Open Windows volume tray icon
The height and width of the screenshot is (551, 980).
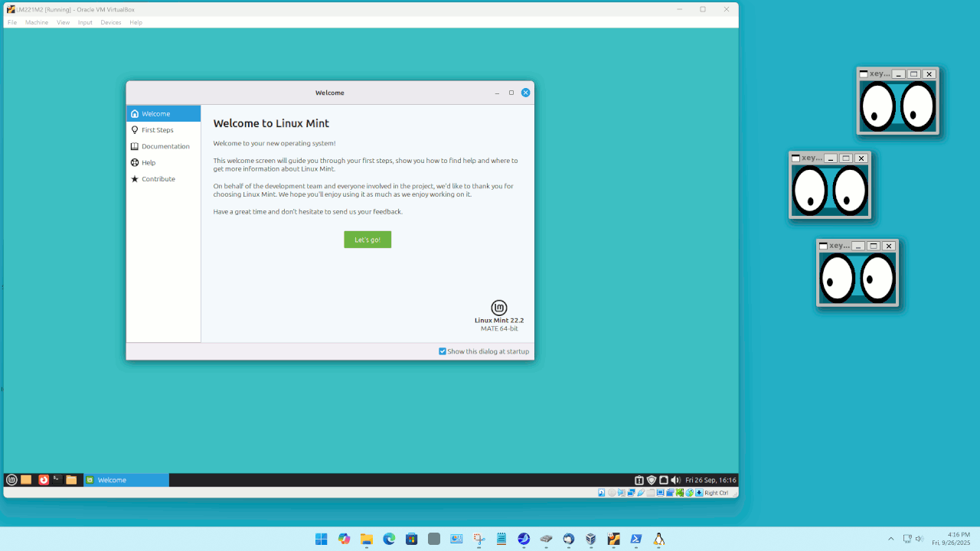pos(920,539)
